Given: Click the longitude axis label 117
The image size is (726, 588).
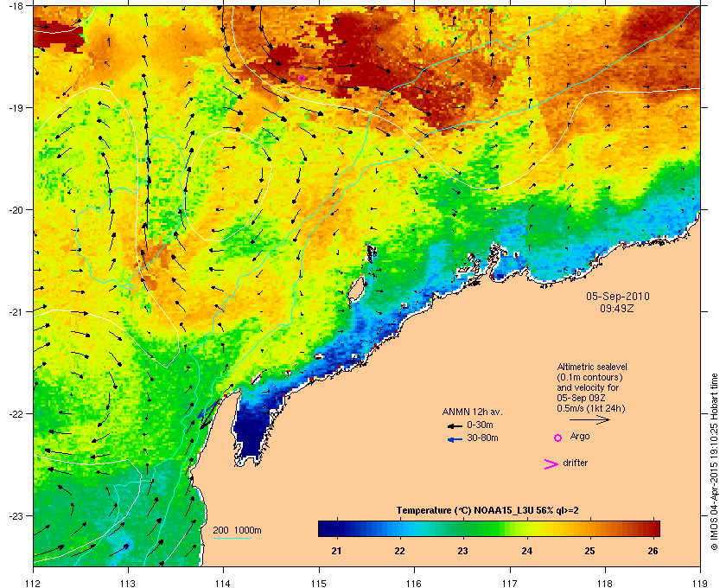Looking at the screenshot, I should pyautogui.click(x=510, y=583).
